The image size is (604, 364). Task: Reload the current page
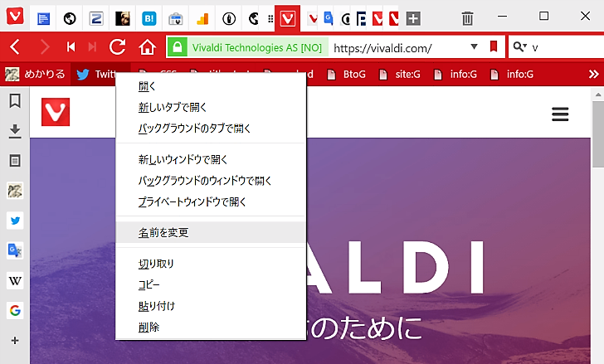click(118, 47)
